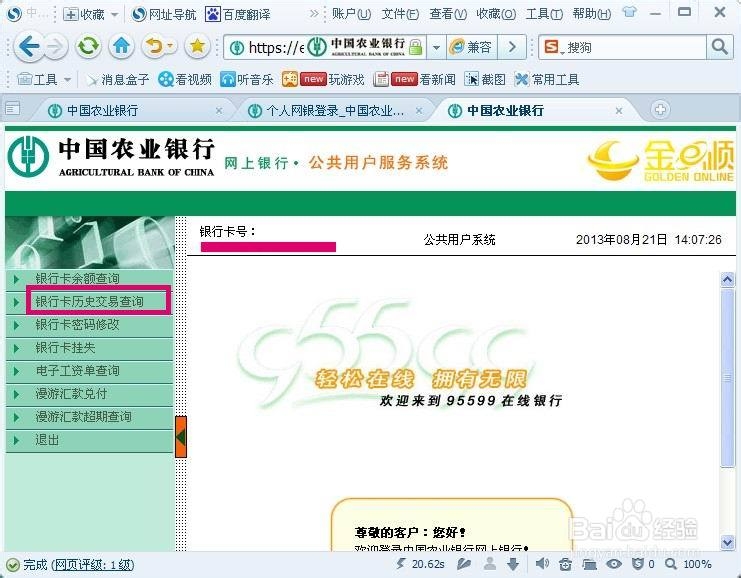This screenshot has width=741, height=578.
Task: Expand more bookmarks chevron
Action: [x=314, y=14]
